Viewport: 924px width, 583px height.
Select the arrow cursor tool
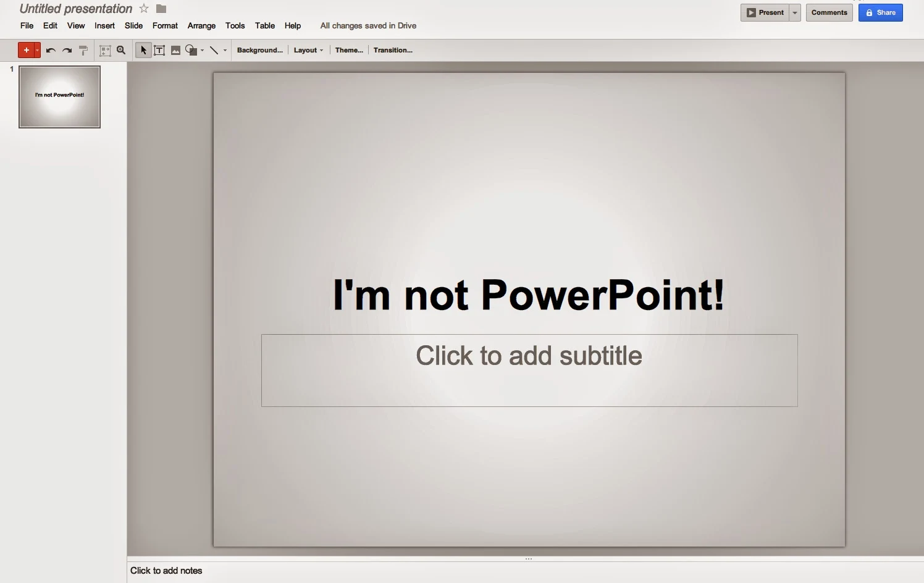click(x=143, y=51)
